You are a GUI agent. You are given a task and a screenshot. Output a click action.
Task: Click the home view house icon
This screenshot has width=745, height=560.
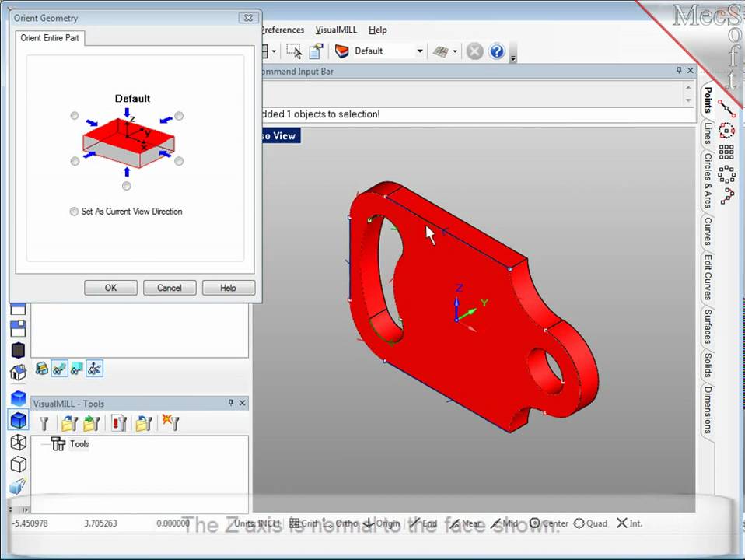coord(18,373)
